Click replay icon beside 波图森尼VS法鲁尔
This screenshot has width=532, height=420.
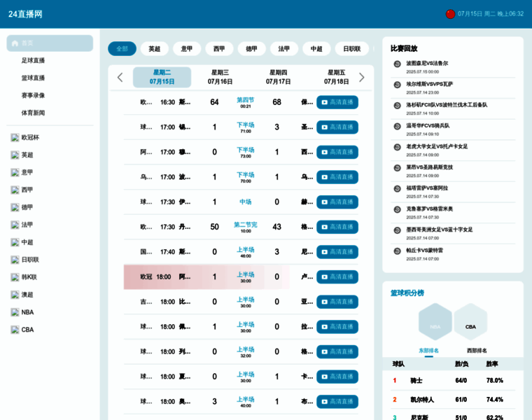pos(397,64)
